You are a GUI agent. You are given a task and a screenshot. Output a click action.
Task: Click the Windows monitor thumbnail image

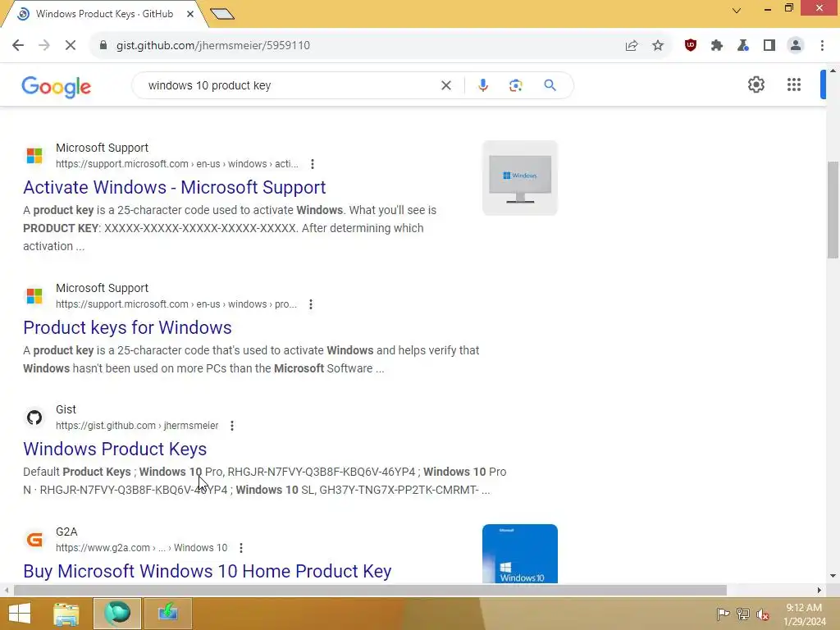(519, 178)
